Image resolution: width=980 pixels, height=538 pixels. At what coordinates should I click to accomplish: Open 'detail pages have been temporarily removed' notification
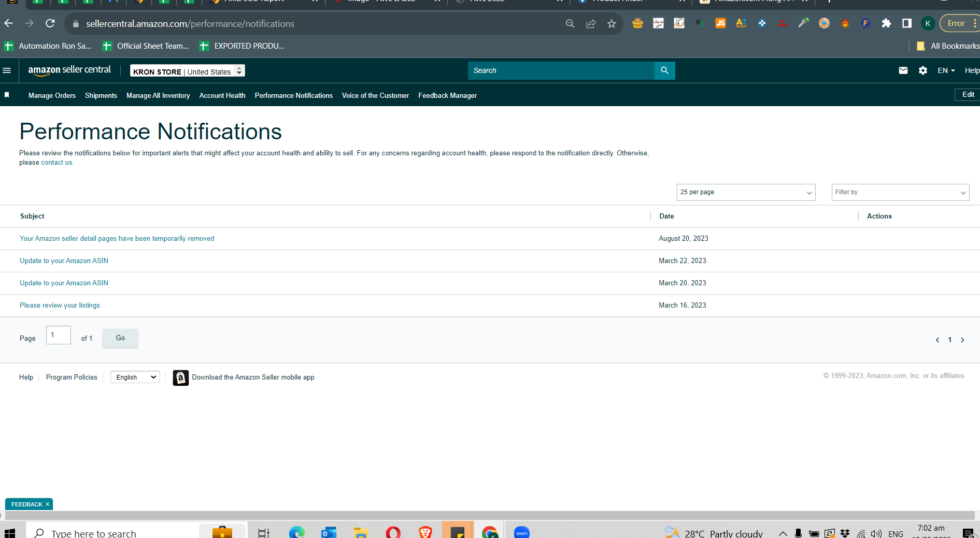tap(117, 239)
